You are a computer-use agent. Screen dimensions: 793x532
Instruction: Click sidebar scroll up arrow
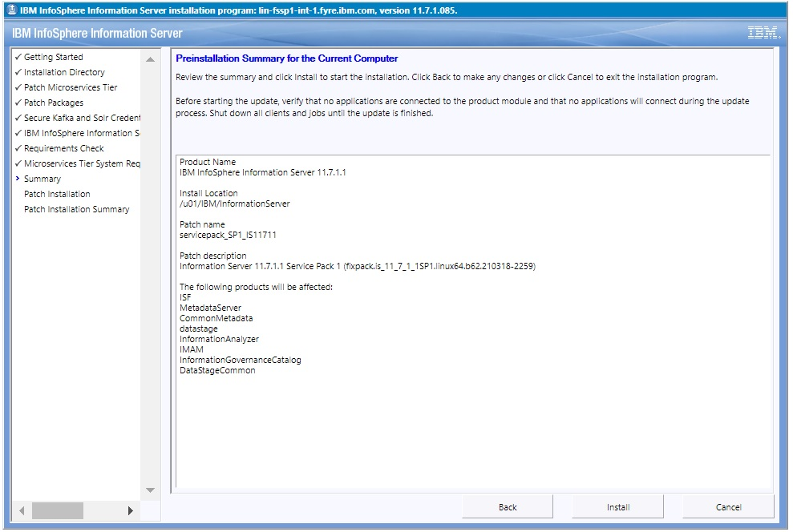(x=150, y=59)
